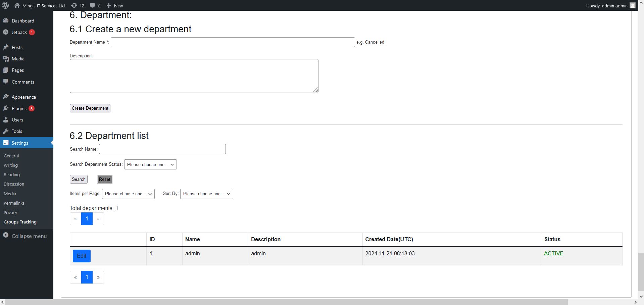The height and width of the screenshot is (305, 644).
Task: Expand the Search Department Status dropdown
Action: pyautogui.click(x=150, y=164)
